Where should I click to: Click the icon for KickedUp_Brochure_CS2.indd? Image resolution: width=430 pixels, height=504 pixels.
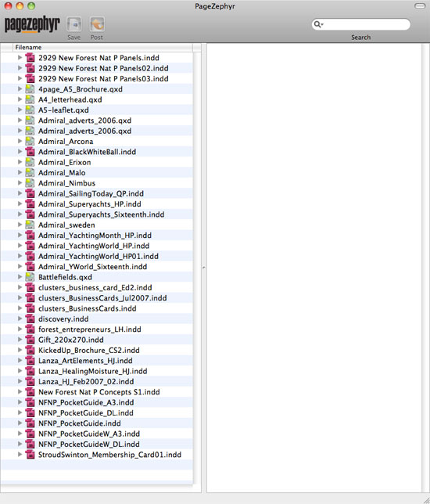(30, 350)
